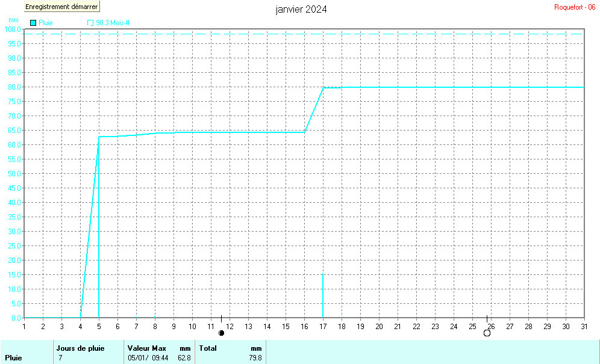The image size is (600, 364).
Task: Click the 65.0 Y-axis value
Action: [x=14, y=131]
